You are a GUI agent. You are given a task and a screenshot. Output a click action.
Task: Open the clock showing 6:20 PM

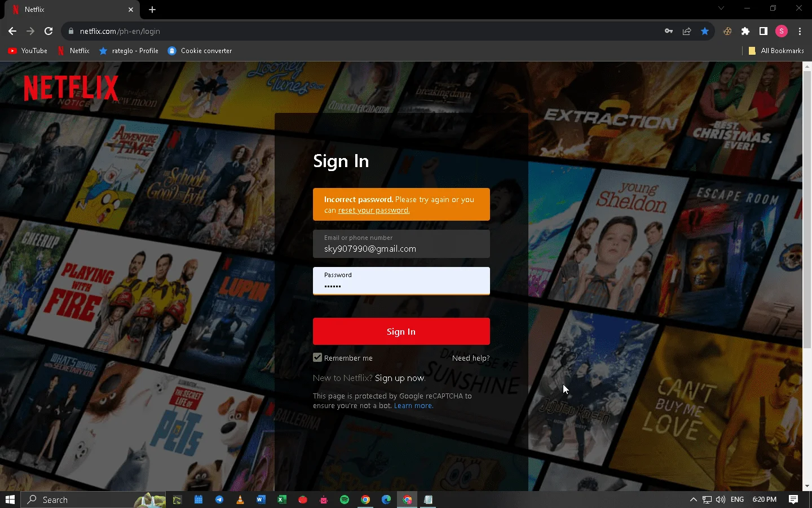(x=765, y=500)
